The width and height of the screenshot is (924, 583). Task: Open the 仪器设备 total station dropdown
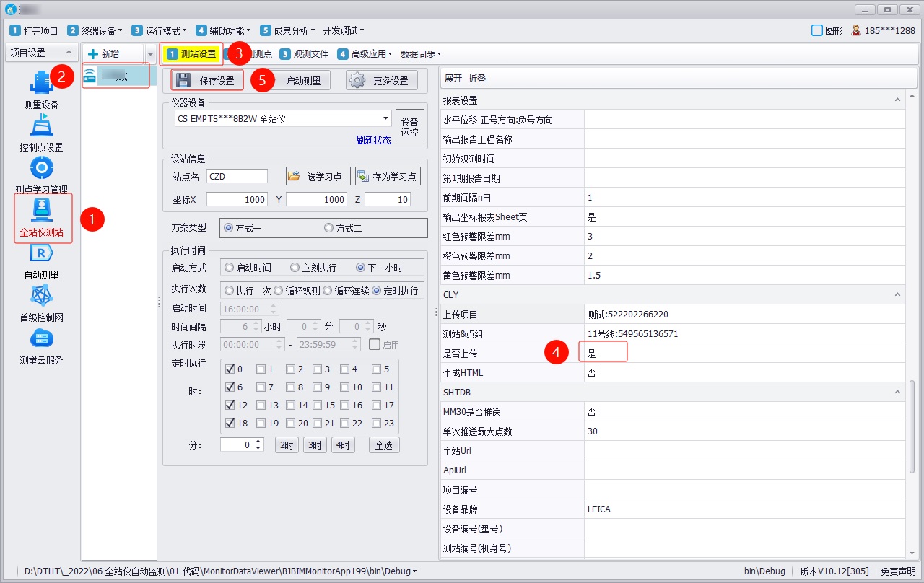pos(386,119)
